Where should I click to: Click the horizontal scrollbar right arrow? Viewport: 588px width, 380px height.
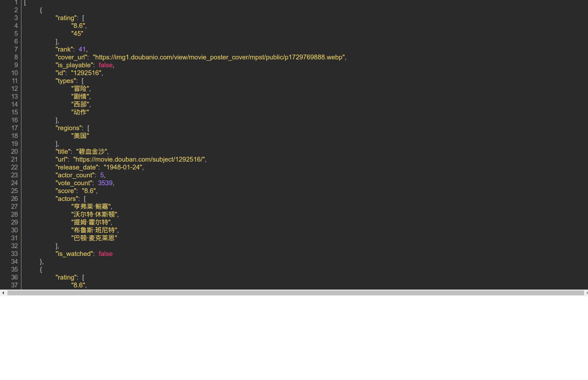[586, 293]
